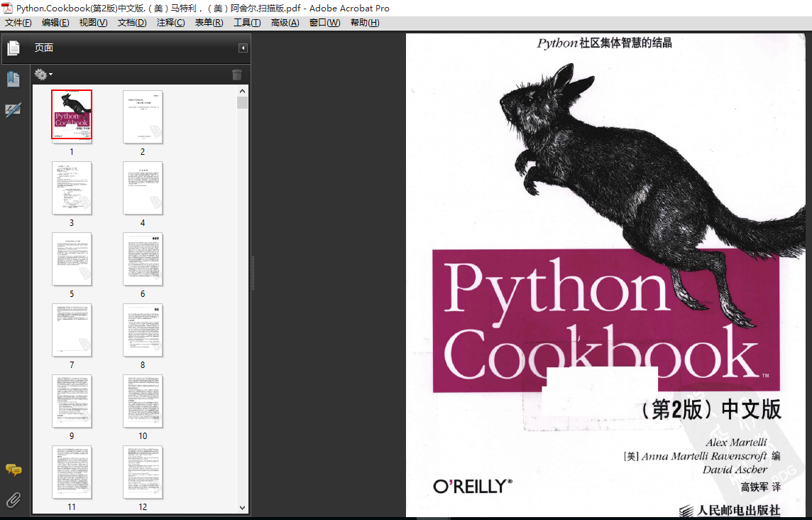Delete selected page with trash icon
This screenshot has width=812, height=520.
click(x=237, y=75)
